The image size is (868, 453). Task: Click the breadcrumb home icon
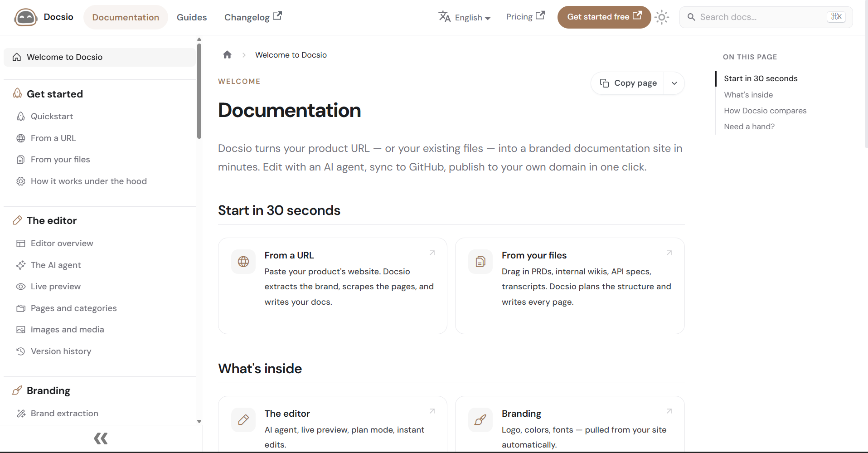(x=228, y=55)
